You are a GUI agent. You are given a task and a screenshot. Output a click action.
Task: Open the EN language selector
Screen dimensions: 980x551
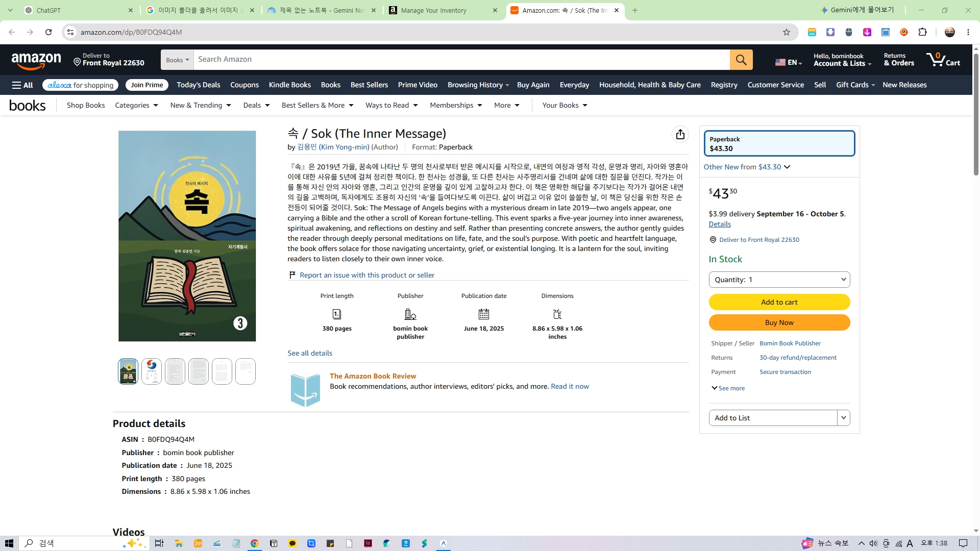point(789,62)
